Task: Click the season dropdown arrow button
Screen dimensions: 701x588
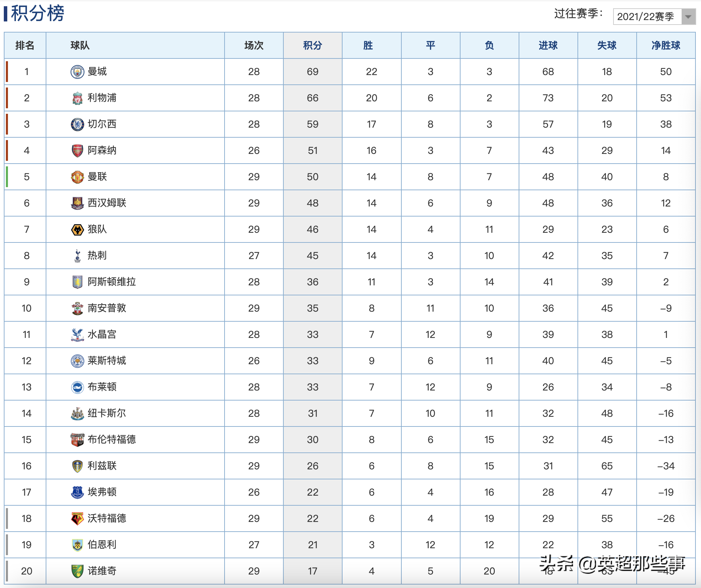Action: (x=688, y=17)
